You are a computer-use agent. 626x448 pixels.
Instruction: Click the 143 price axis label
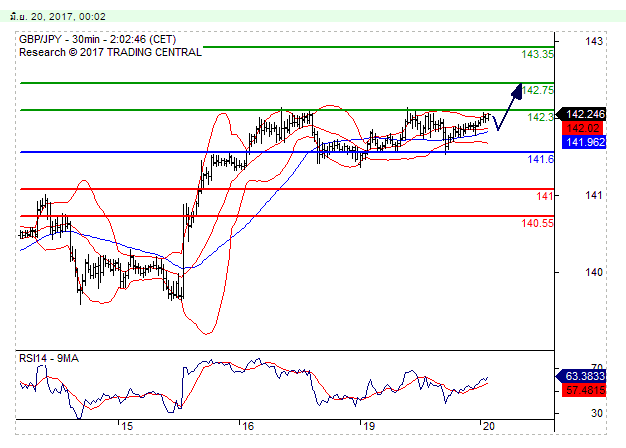pos(594,41)
